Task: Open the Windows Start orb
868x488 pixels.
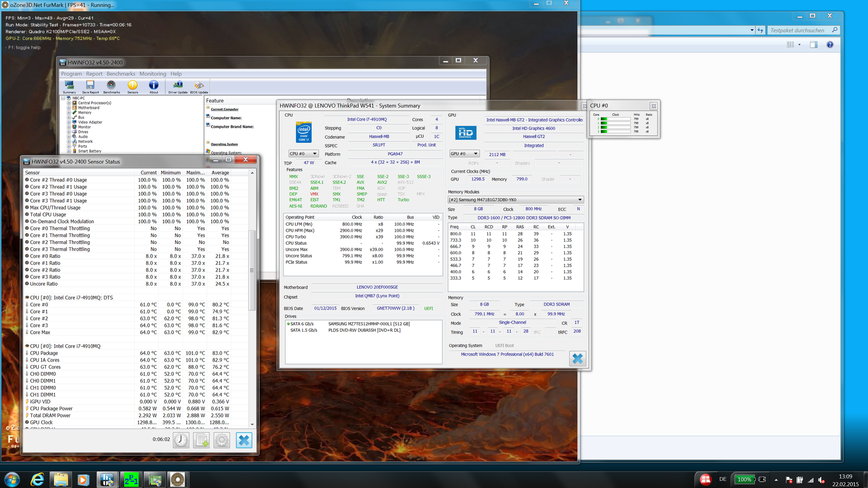Action: pyautogui.click(x=12, y=479)
